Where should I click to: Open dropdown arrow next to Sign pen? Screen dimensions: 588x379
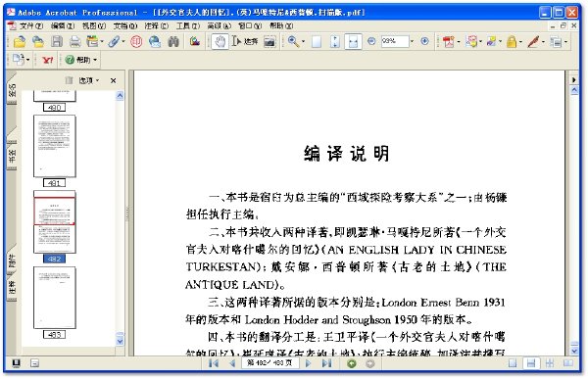pyautogui.click(x=543, y=42)
